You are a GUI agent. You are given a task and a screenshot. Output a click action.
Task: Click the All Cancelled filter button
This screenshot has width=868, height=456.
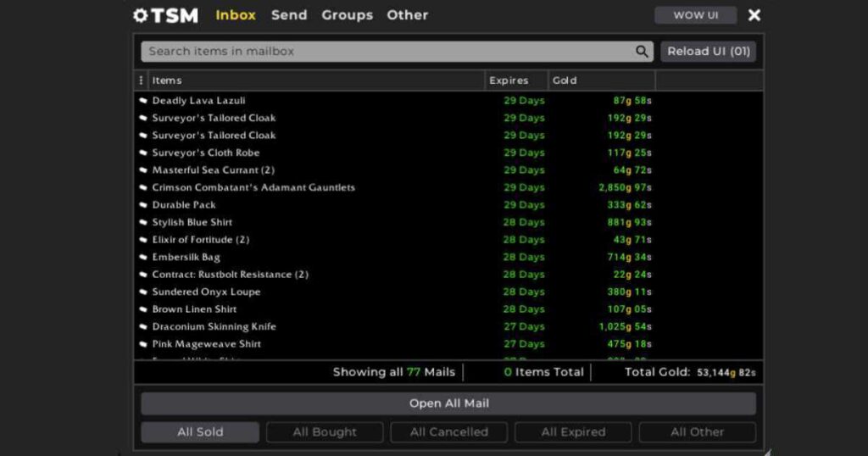click(x=448, y=432)
